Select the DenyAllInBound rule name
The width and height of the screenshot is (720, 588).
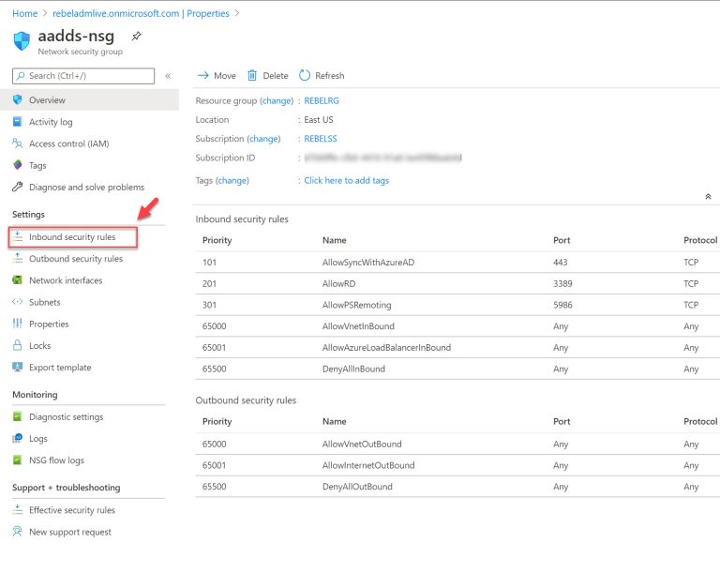353,369
